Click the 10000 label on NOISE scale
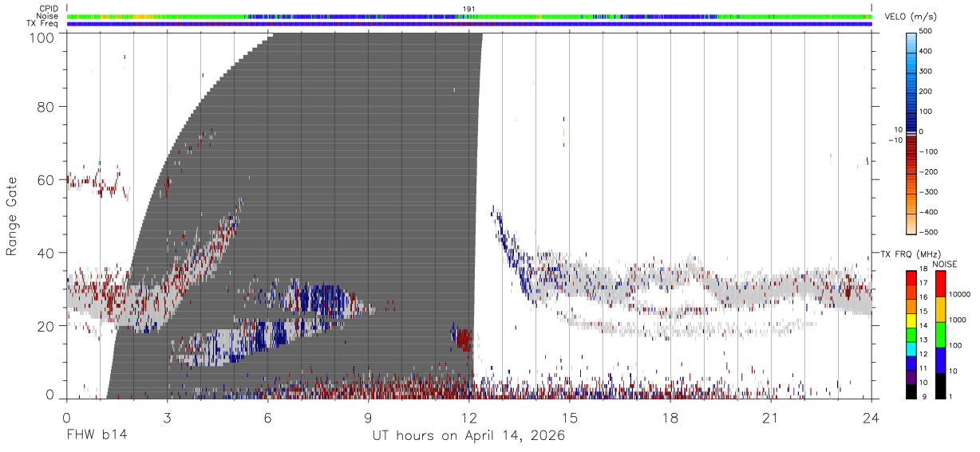This screenshot has height=452, width=980. pyautogui.click(x=960, y=295)
